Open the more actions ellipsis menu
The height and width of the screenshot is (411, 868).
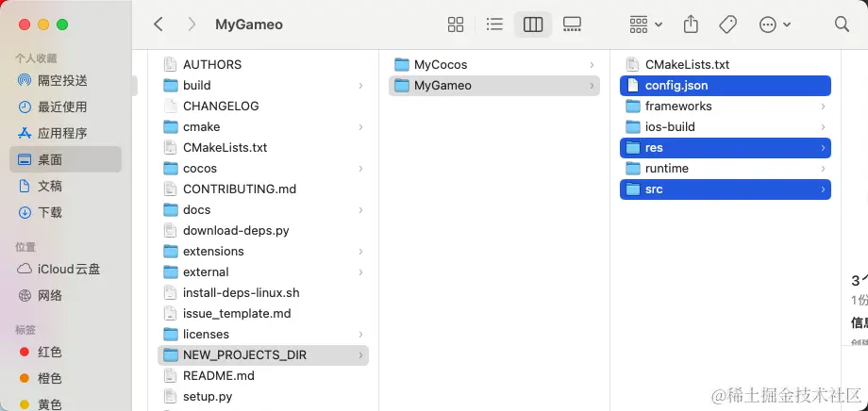tap(775, 25)
